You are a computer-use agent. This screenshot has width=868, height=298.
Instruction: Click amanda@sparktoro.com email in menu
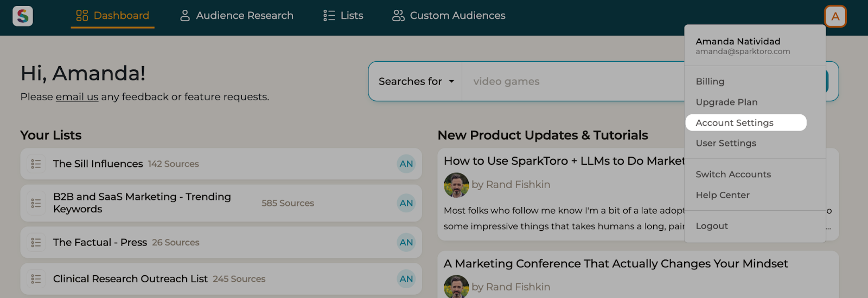click(x=743, y=51)
